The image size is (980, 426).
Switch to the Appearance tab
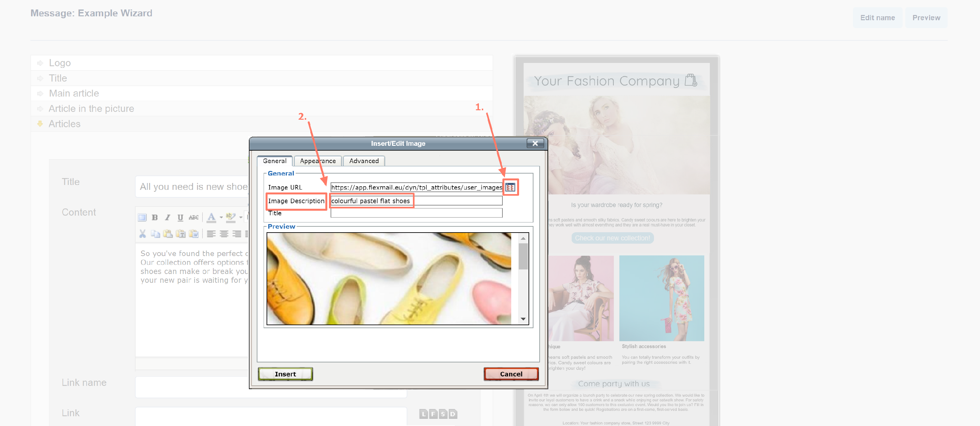pos(317,161)
